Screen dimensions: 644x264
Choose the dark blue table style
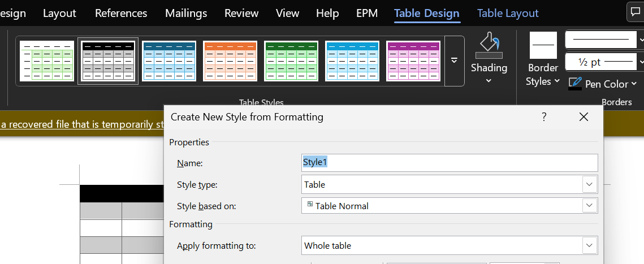(x=169, y=60)
